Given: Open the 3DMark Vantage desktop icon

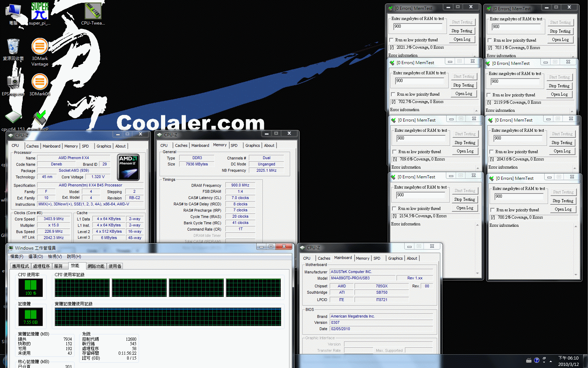Looking at the screenshot, I should tap(40, 52).
